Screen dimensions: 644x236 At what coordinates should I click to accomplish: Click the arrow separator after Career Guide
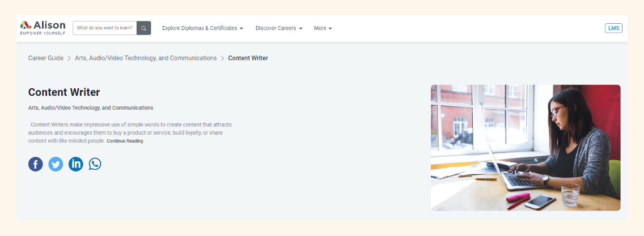click(x=69, y=58)
